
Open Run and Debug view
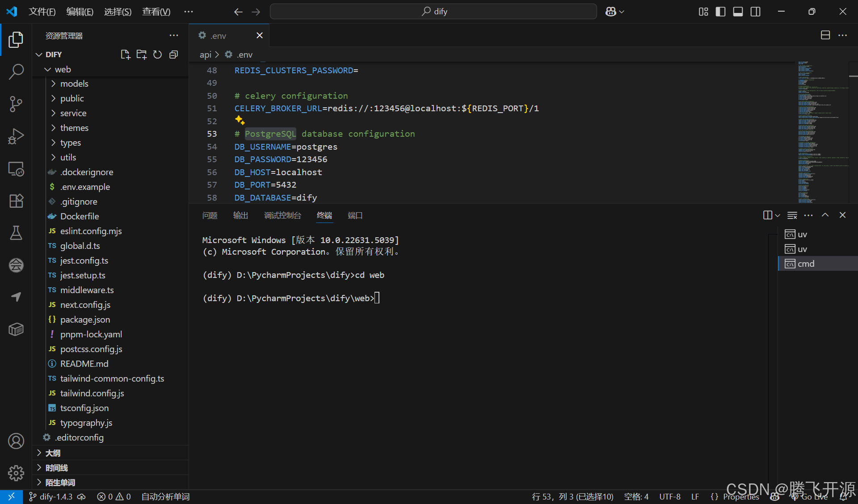pyautogui.click(x=16, y=136)
